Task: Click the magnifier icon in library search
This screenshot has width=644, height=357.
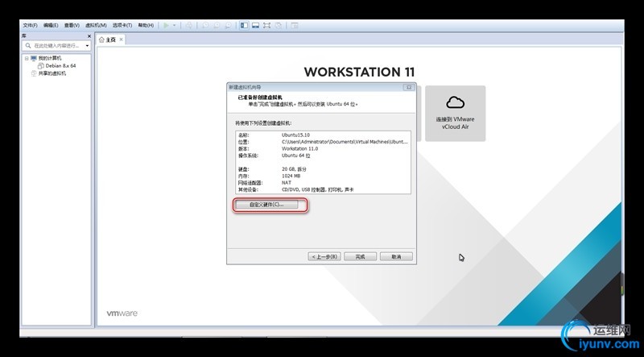Action: click(28, 46)
